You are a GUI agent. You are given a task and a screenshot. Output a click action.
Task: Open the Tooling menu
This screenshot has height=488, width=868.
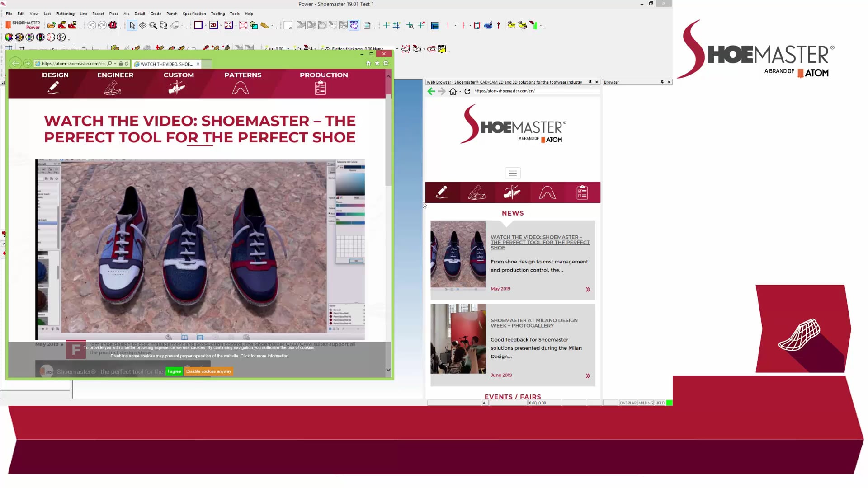(218, 14)
